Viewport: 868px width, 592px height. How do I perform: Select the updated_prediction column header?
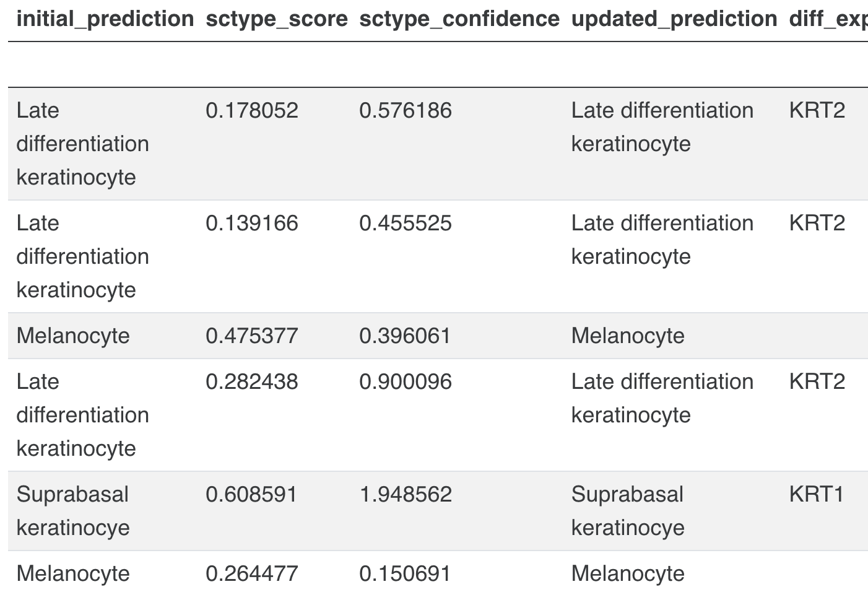point(674,19)
